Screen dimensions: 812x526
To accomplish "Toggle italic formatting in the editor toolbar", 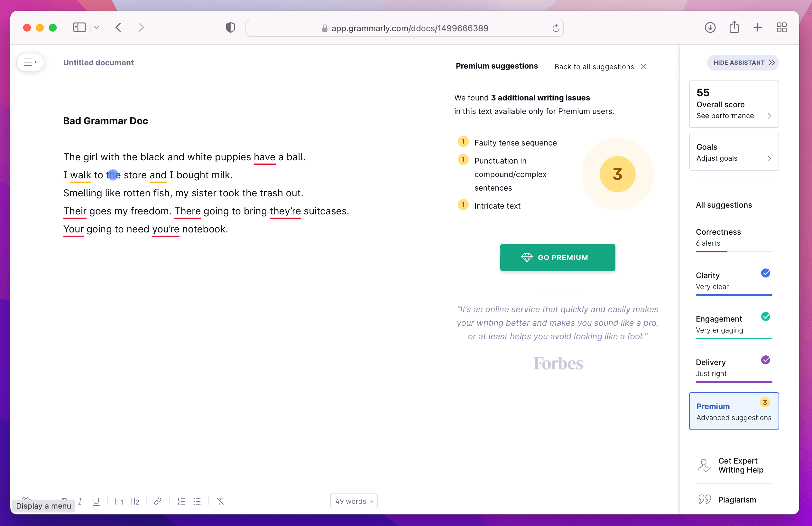I will [79, 501].
